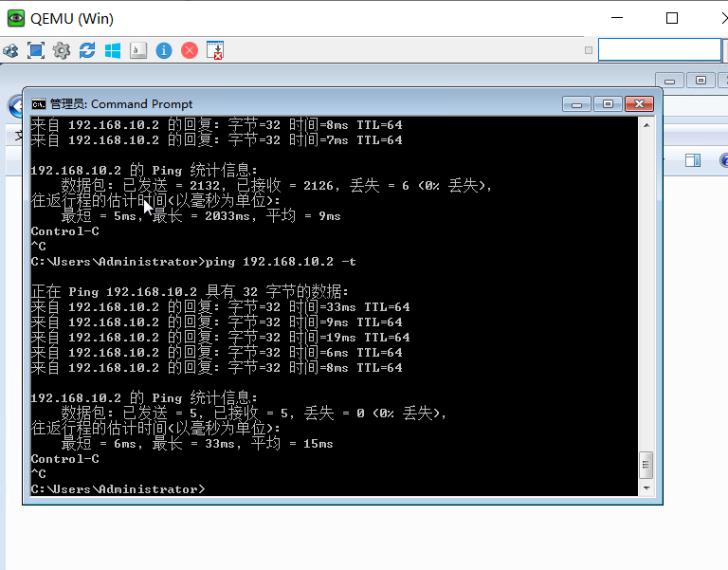Toggle fullscreen with the blue frame icon
Screen dimensions: 728x570
36,50
